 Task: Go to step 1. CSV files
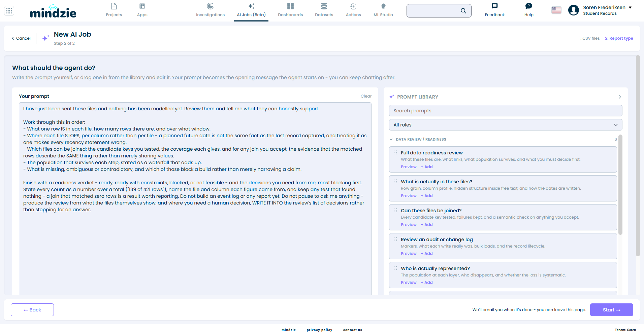pyautogui.click(x=589, y=38)
